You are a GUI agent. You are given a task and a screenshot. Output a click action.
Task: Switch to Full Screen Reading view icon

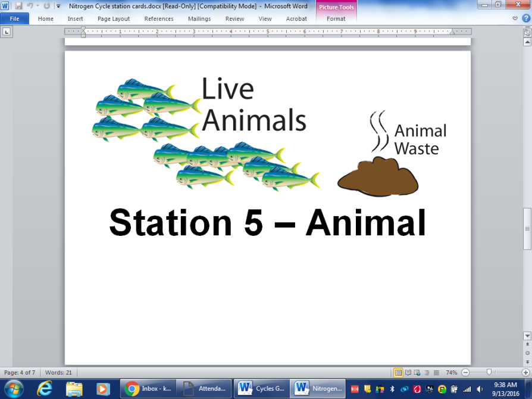[409, 372]
